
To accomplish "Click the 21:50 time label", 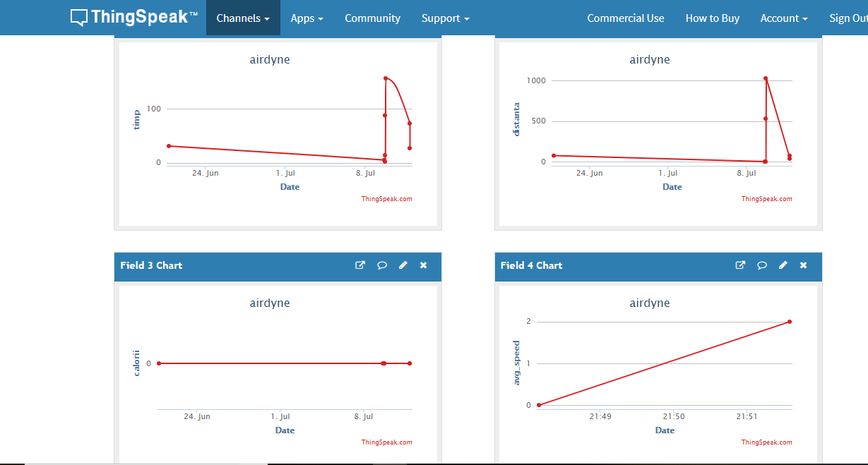I will (x=673, y=416).
